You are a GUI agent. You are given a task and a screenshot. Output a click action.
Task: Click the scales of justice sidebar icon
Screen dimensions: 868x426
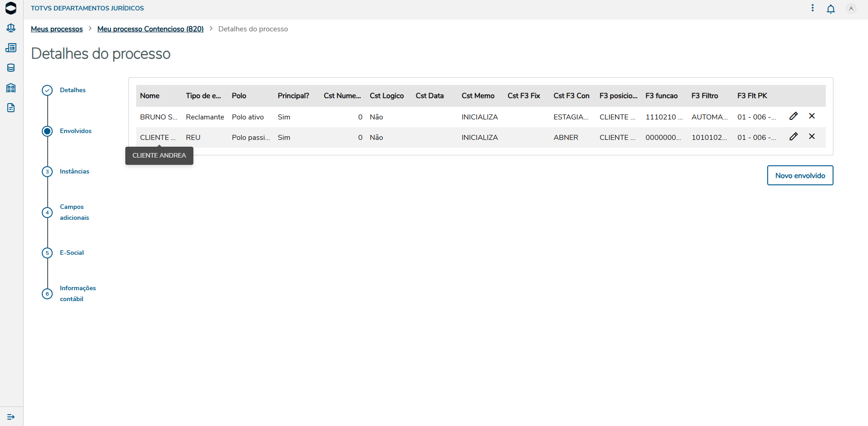[x=11, y=28]
